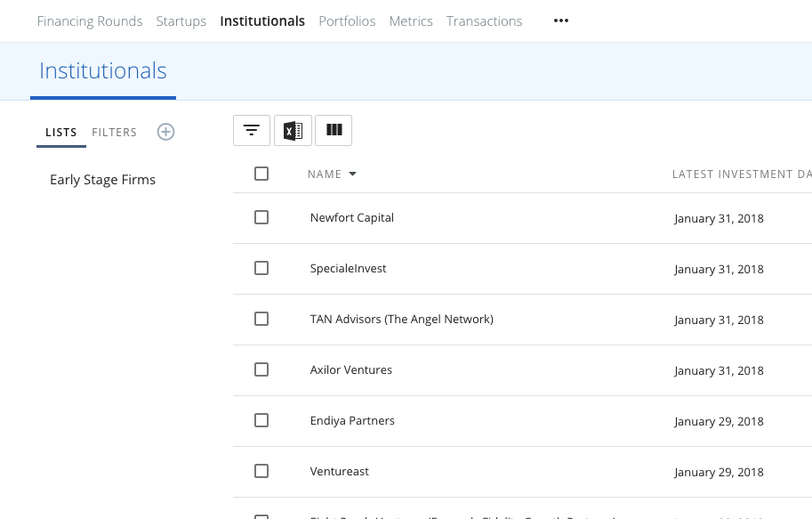This screenshot has height=519, width=812.
Task: Sort by the Name column arrow
Action: [x=353, y=174]
